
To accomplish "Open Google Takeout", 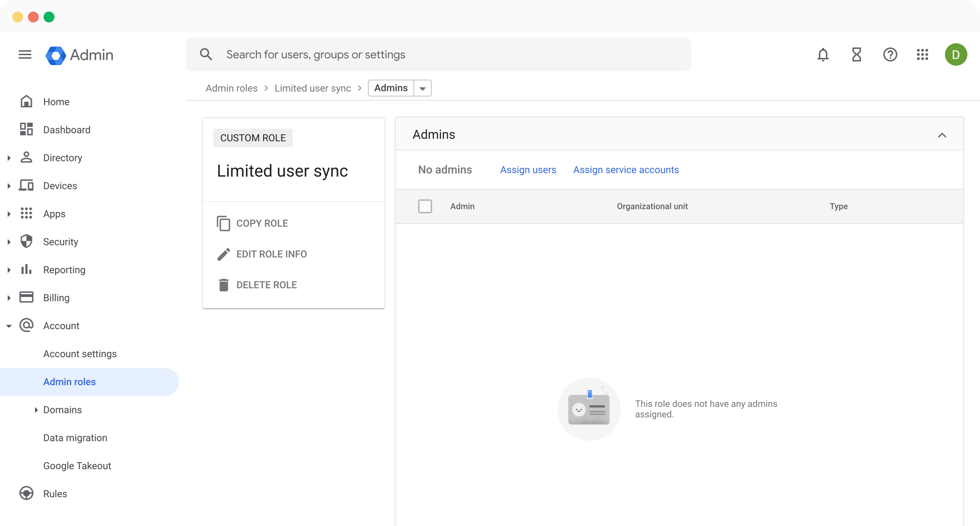I will pos(77,466).
